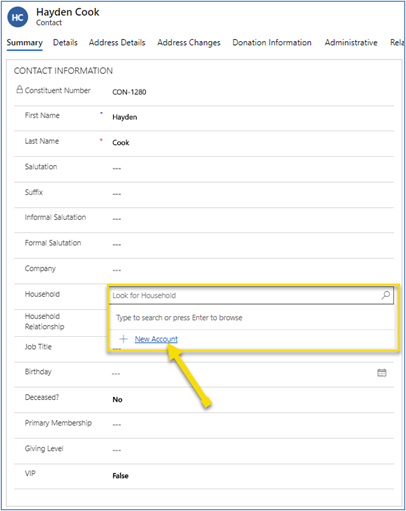
Task: Click the lock icon by Constituent Number
Action: 20,90
